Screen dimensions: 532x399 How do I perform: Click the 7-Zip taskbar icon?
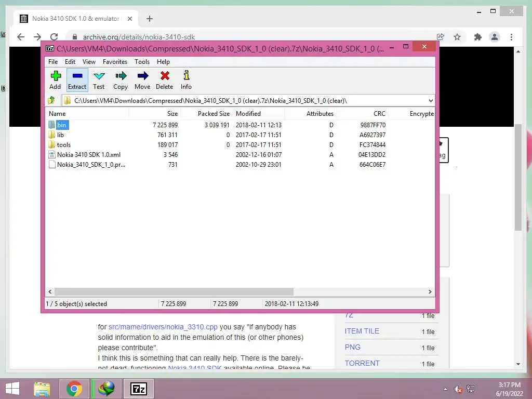click(138, 389)
